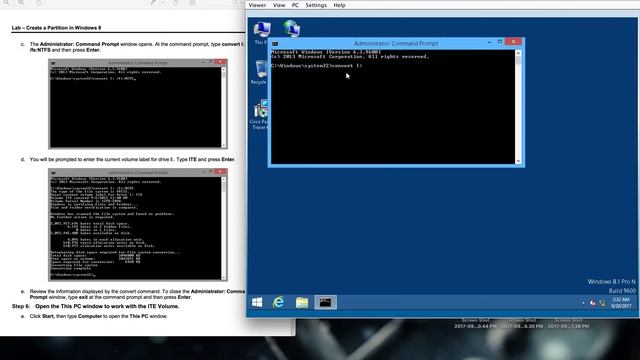Close the live Administrator: Command Prompt window

click(513, 42)
